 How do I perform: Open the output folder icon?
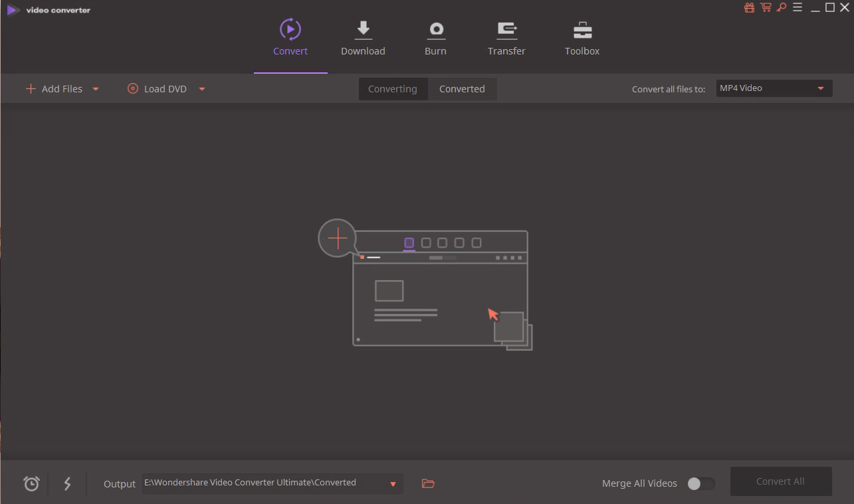click(x=428, y=483)
